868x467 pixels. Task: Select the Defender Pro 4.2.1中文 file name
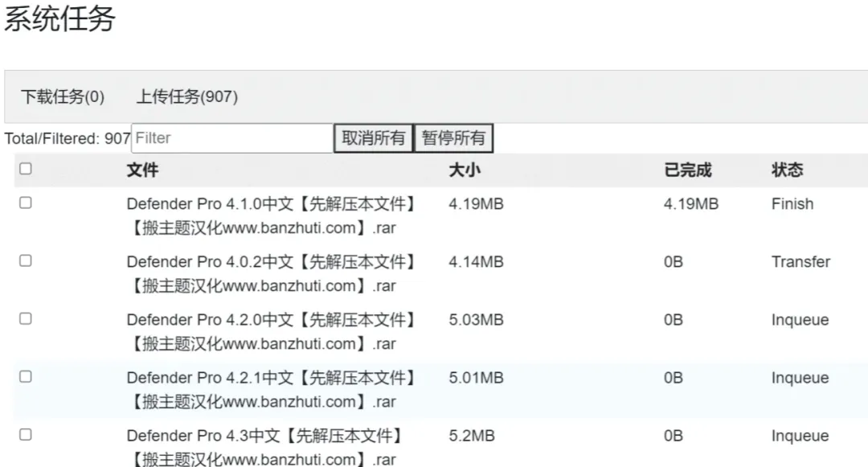pos(272,390)
